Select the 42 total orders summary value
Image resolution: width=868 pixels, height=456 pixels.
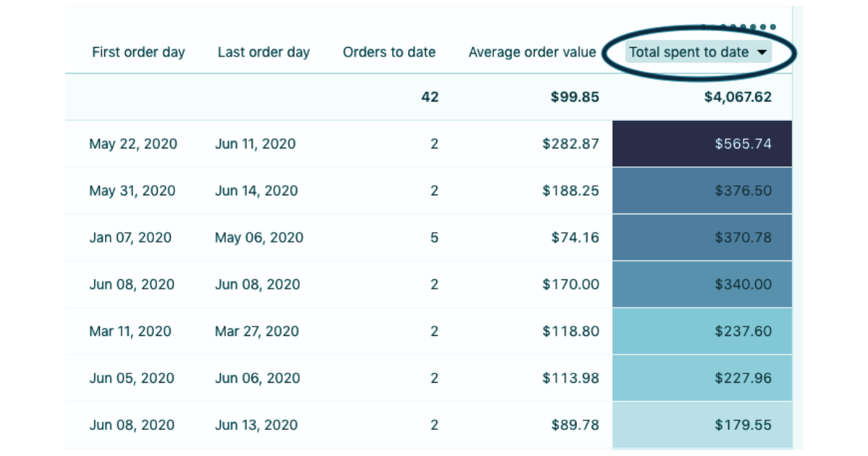[430, 97]
